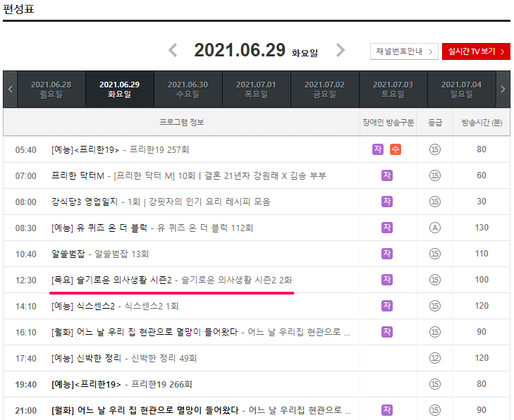514x420 pixels.
Task: Click the 12:30 time cell
Action: pyautogui.click(x=25, y=280)
